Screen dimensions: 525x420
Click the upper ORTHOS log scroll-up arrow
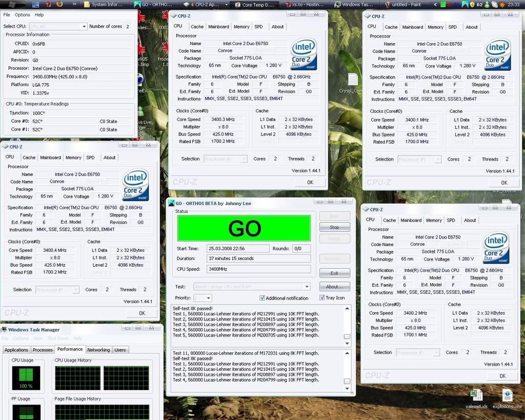[347, 309]
